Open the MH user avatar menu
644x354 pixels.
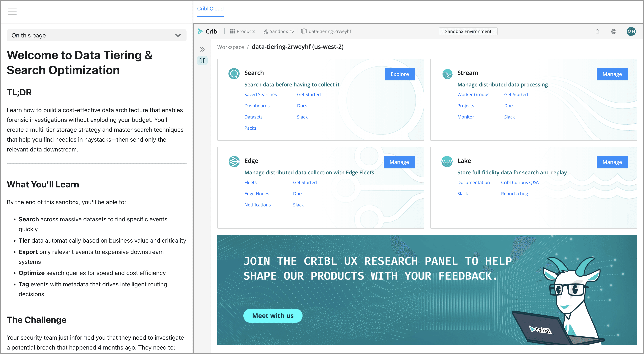click(x=631, y=31)
